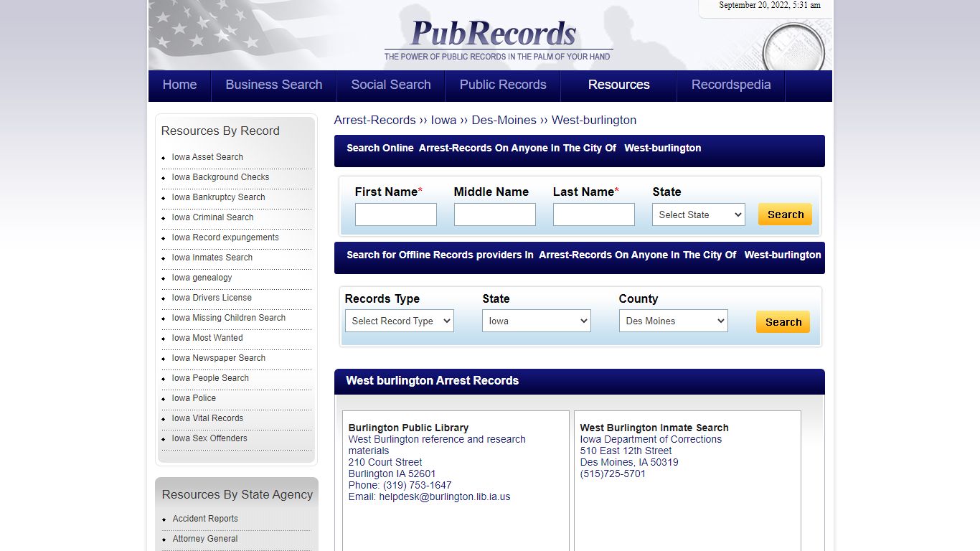
Task: Open Attorney General under State Agency
Action: (x=205, y=539)
